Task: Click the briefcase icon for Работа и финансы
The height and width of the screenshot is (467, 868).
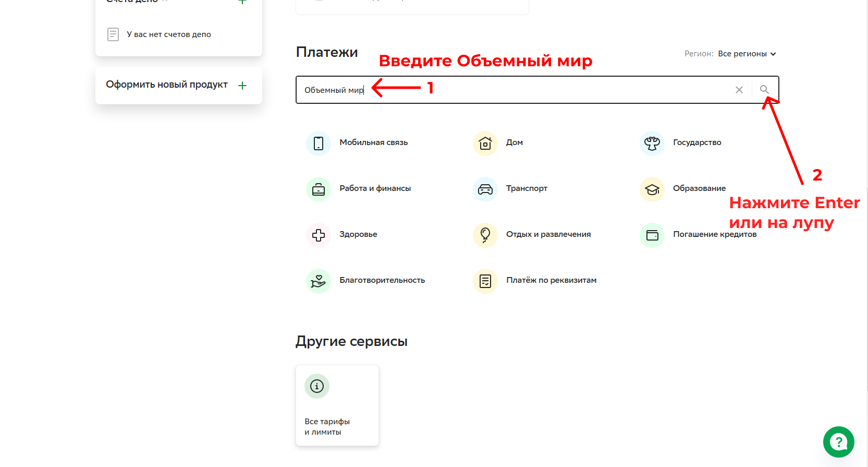Action: pyautogui.click(x=319, y=189)
